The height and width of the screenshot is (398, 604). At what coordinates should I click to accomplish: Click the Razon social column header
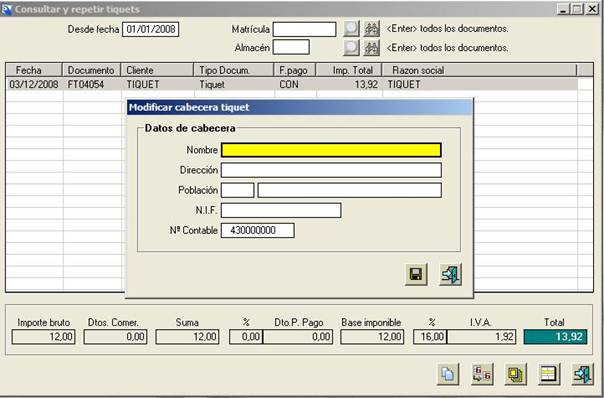(x=480, y=70)
